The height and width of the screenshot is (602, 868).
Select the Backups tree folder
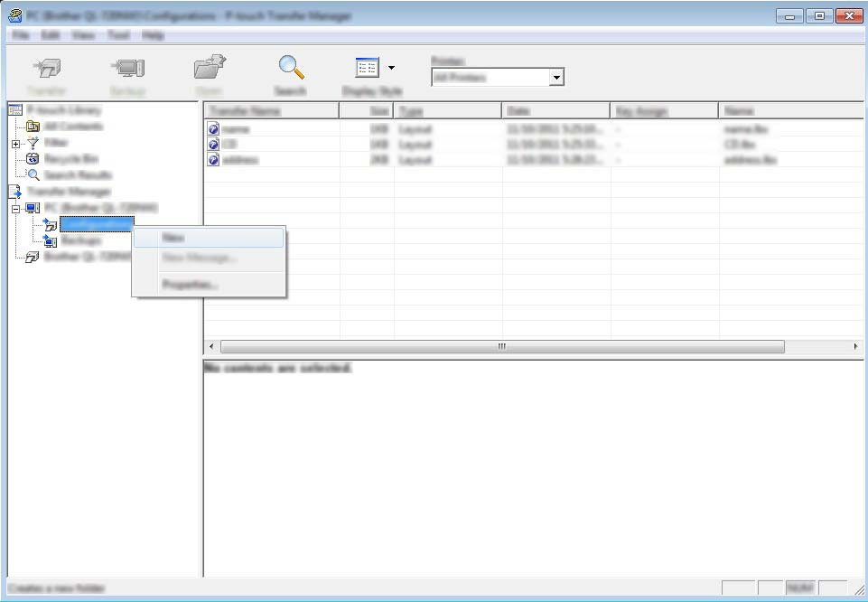(x=80, y=240)
